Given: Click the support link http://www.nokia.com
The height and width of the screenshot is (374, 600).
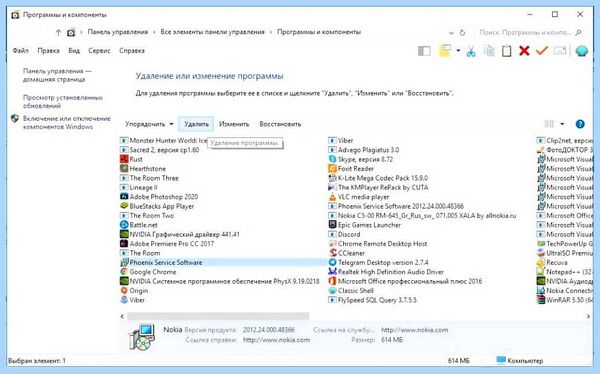Looking at the screenshot, I should pyautogui.click(x=414, y=330).
